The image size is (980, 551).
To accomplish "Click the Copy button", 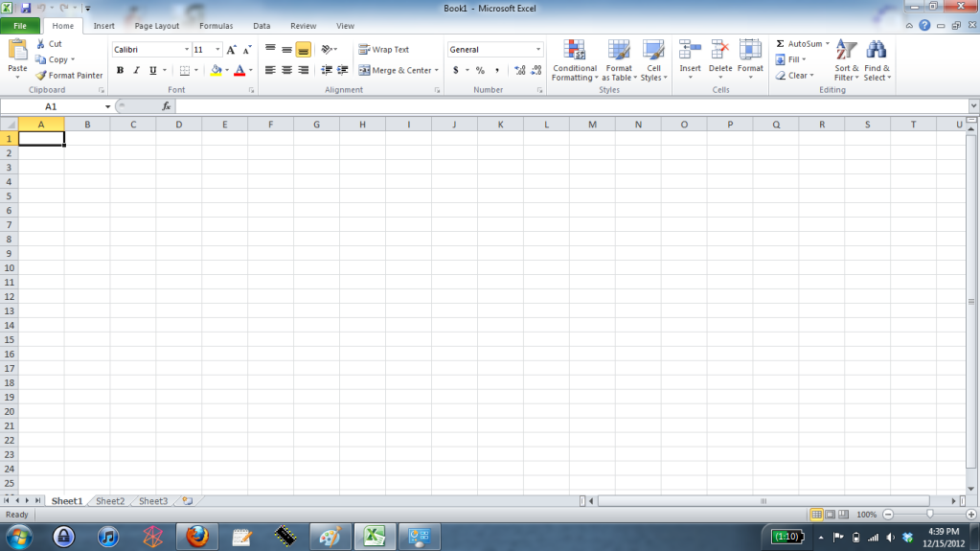I will click(x=55, y=59).
